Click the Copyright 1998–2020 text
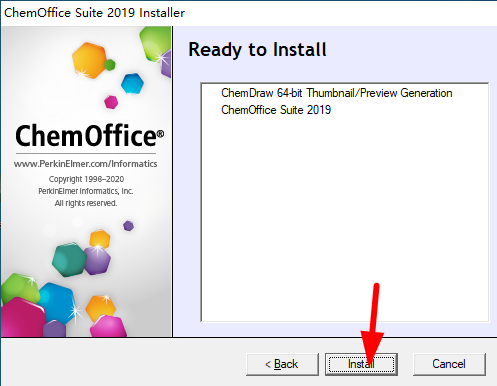This screenshot has height=386, width=497. pyautogui.click(x=86, y=179)
